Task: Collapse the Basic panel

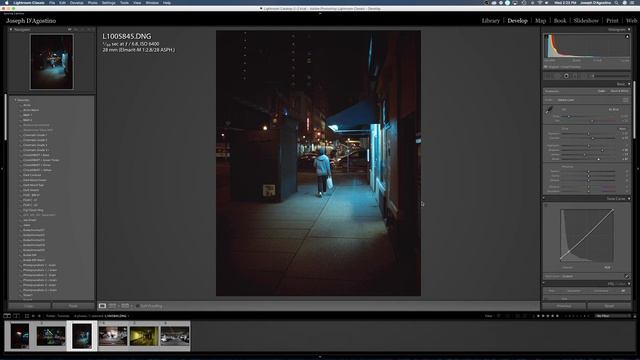Action: (x=629, y=84)
